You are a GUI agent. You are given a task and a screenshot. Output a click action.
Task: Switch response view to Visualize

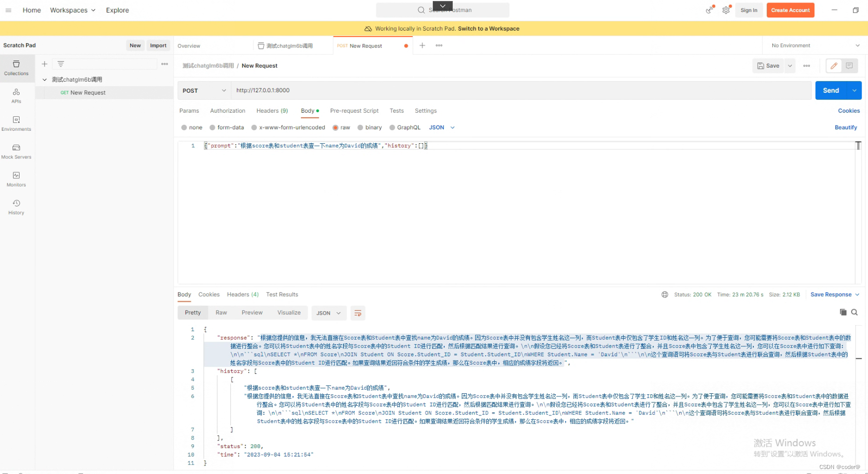pyautogui.click(x=289, y=313)
